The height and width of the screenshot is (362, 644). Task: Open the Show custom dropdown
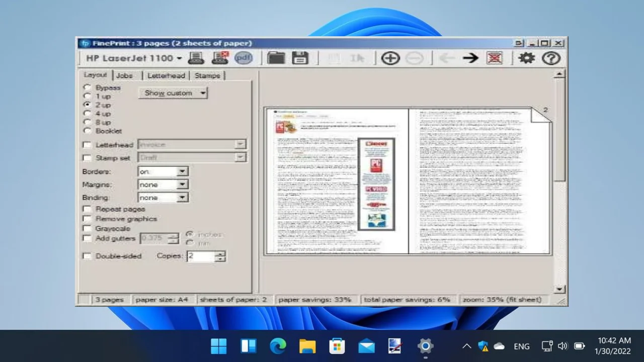(x=173, y=93)
